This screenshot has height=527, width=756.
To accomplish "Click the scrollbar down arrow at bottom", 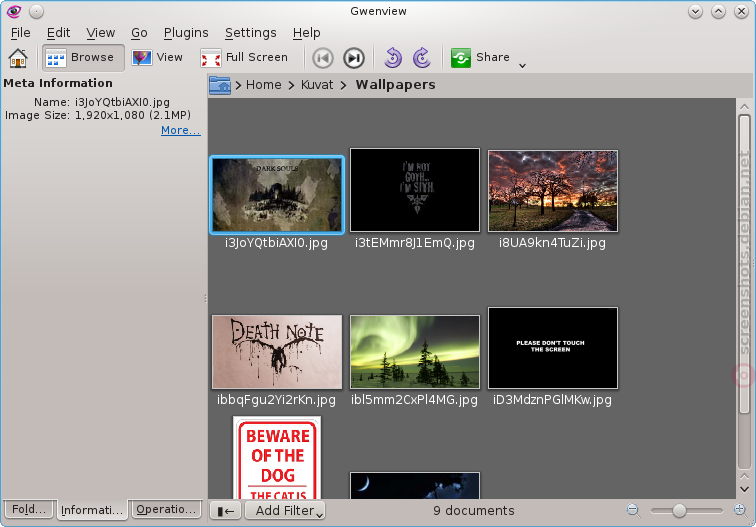I will (x=744, y=489).
